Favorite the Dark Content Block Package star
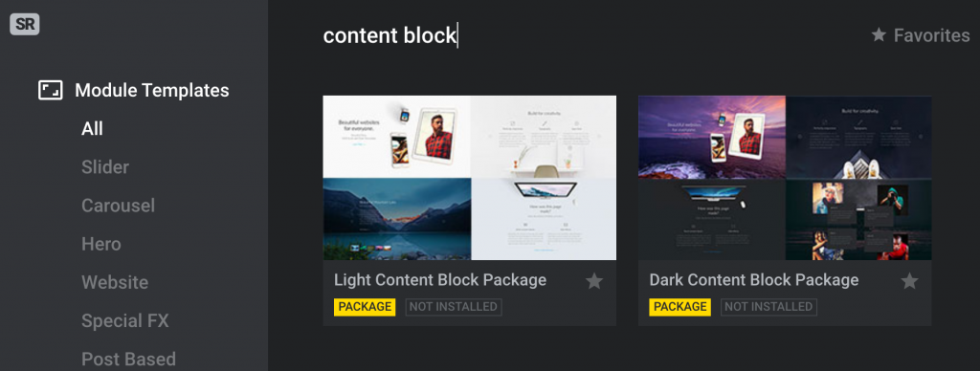The width and height of the screenshot is (980, 371). (909, 281)
